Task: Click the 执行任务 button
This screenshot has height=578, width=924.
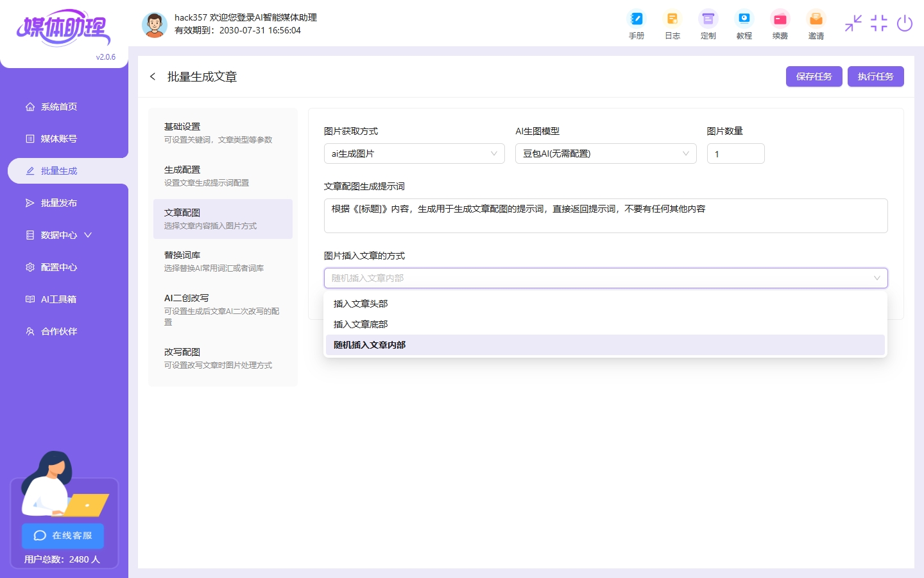Action: click(x=875, y=76)
